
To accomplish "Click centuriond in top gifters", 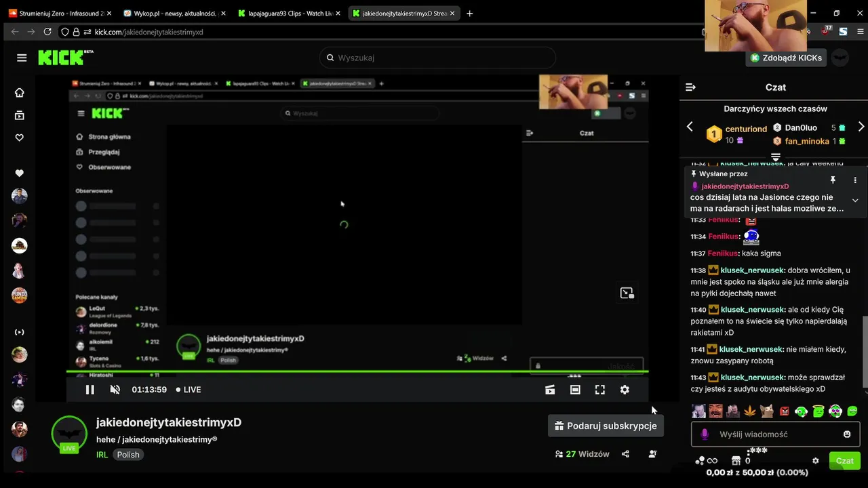I will 746,129.
